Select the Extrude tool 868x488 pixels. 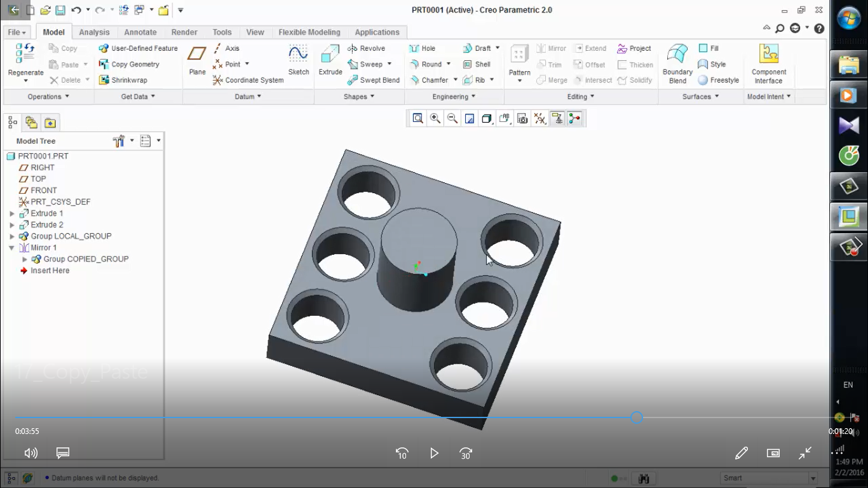click(x=330, y=59)
